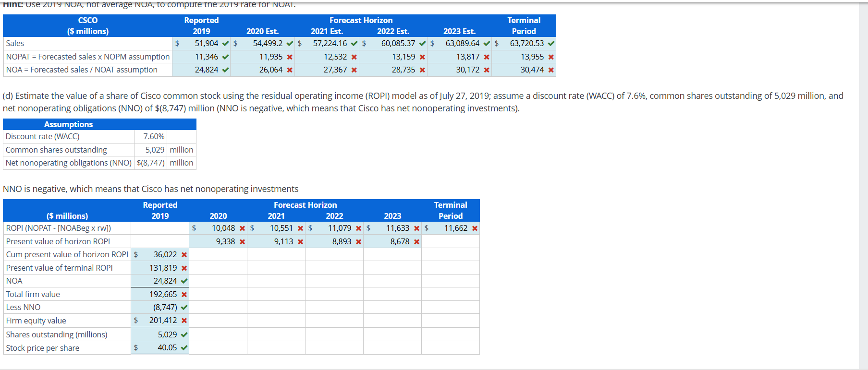This screenshot has width=868, height=370.
Task: Click red X next to ROPI 11,079
Action: pyautogui.click(x=358, y=228)
